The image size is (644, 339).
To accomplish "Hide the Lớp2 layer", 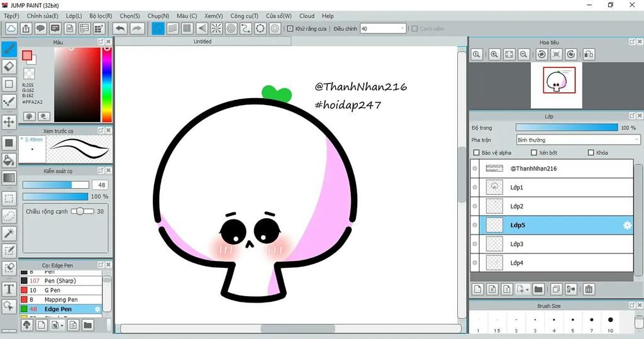I will pyautogui.click(x=475, y=206).
